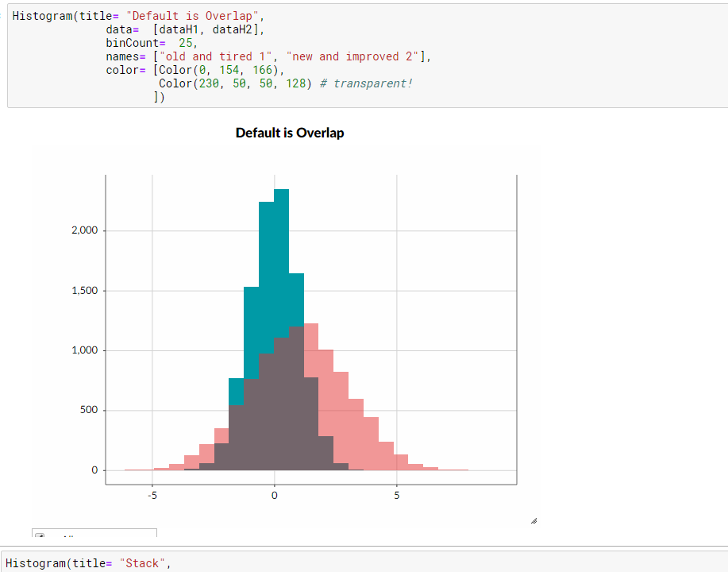
Task: Click the chart title "Default is Overlap"
Action: pyautogui.click(x=290, y=133)
